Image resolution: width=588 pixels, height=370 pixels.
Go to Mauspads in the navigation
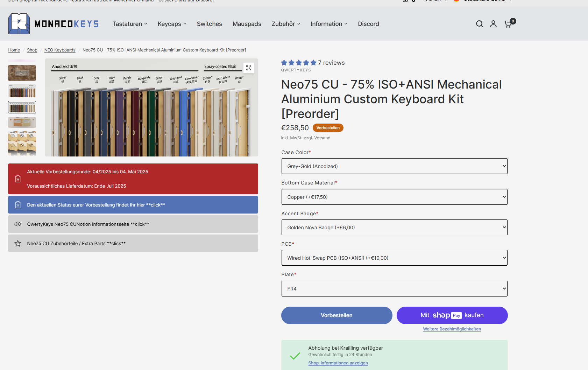pyautogui.click(x=247, y=24)
